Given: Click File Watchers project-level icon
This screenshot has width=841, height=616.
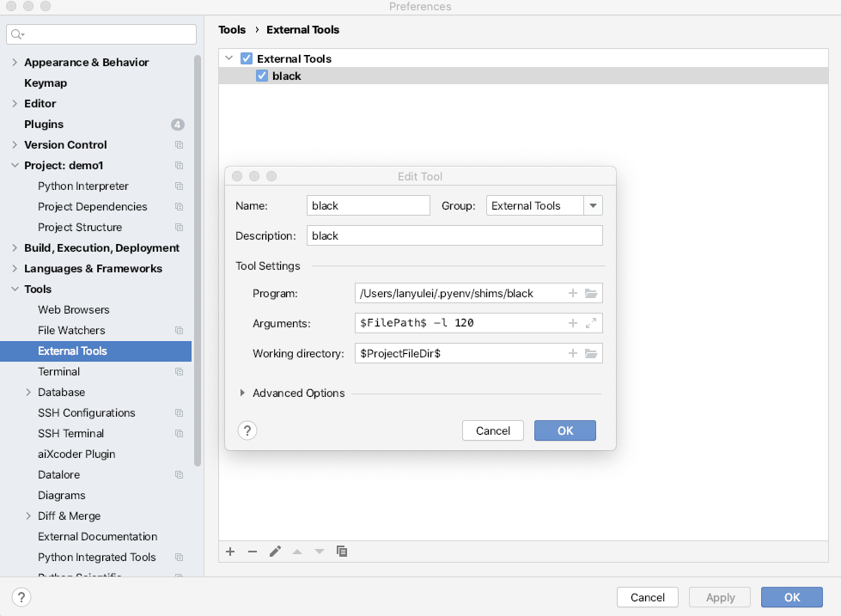Looking at the screenshot, I should click(x=180, y=331).
